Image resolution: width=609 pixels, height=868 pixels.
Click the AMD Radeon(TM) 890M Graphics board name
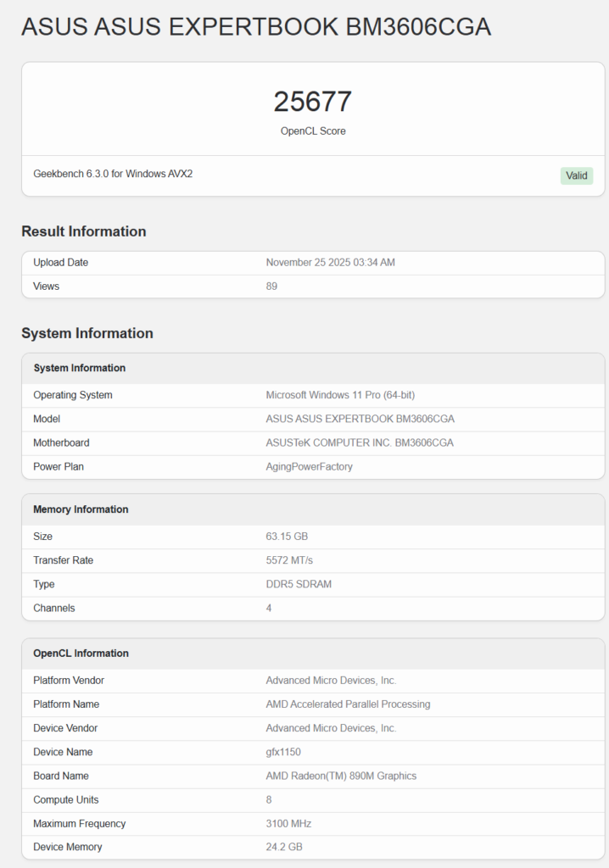(341, 776)
